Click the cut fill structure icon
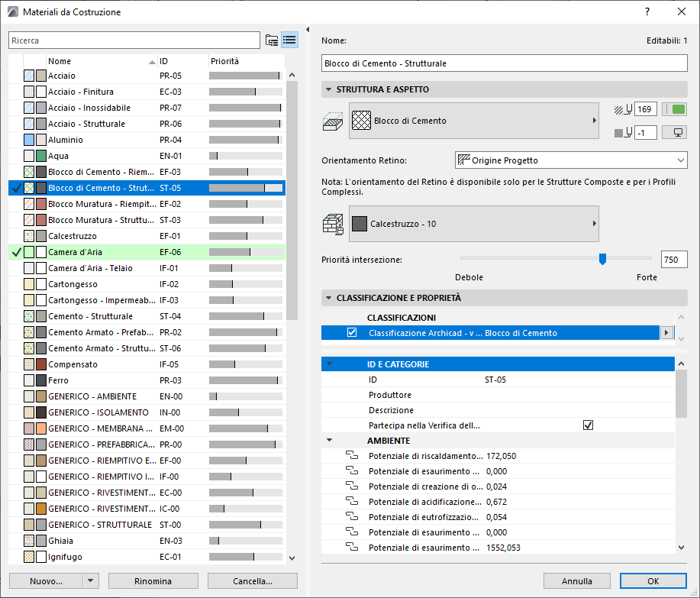Viewport: 700px width, 598px height. coord(333,121)
